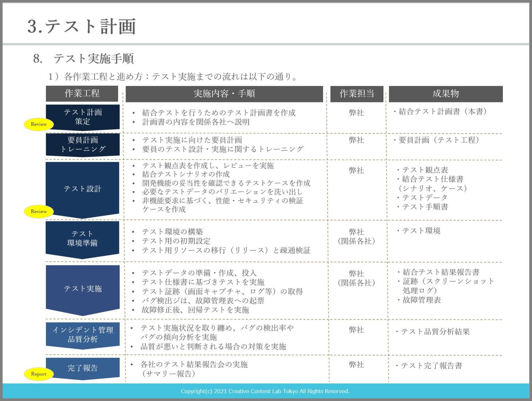Viewport: 532px width, 401px height.
Task: Select bullet '結合テストを行うためのテスト計画書を作成'
Action: 219,113
